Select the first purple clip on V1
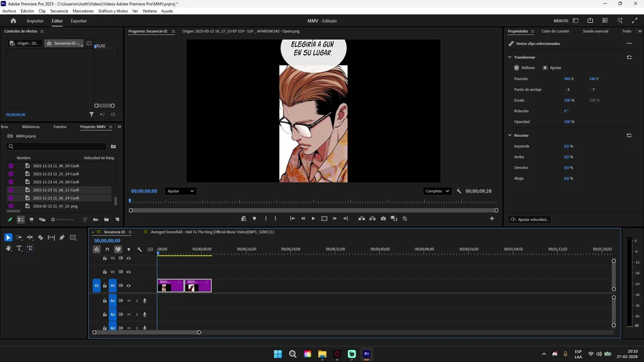Image resolution: width=644 pixels, height=362 pixels. (x=171, y=286)
